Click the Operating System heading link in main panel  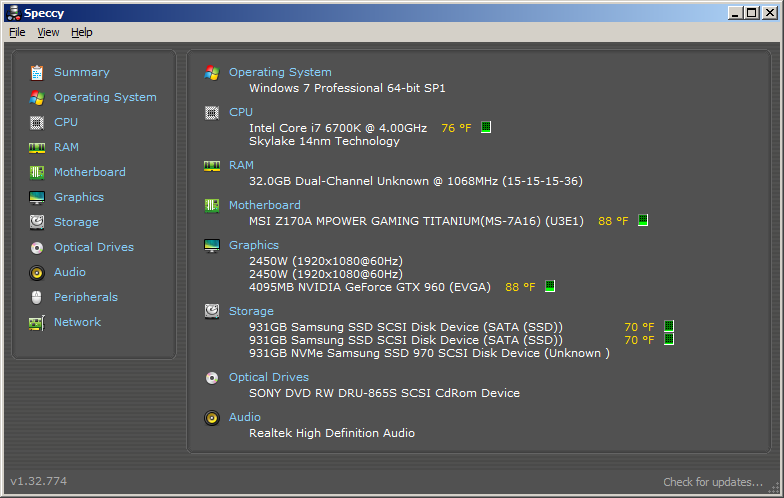click(x=280, y=72)
